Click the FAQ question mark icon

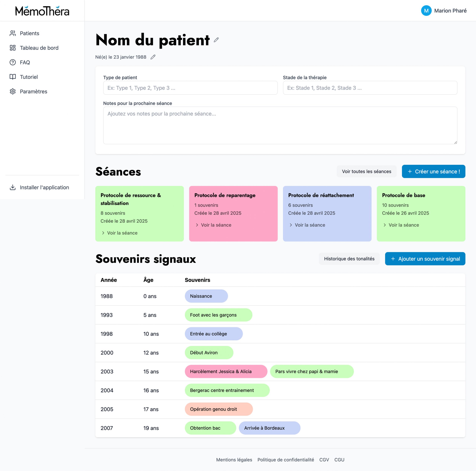[x=13, y=62]
